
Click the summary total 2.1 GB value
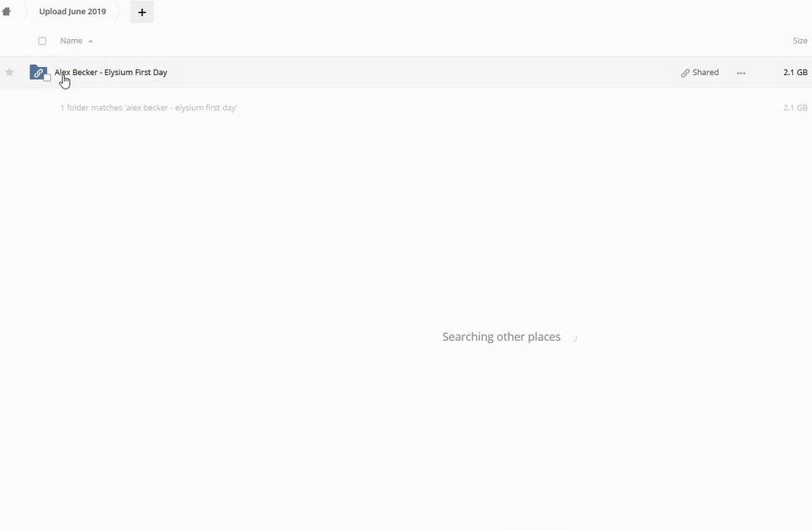pos(795,107)
